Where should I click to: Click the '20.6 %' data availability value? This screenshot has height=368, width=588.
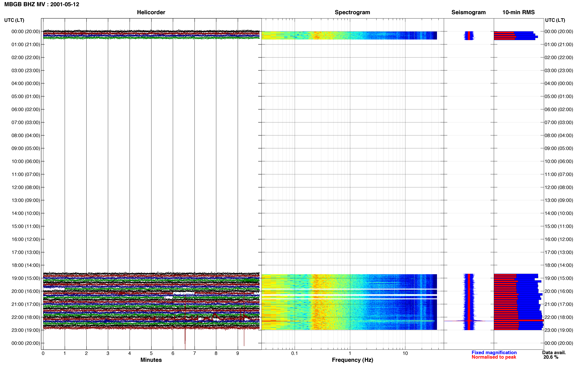coord(551,357)
